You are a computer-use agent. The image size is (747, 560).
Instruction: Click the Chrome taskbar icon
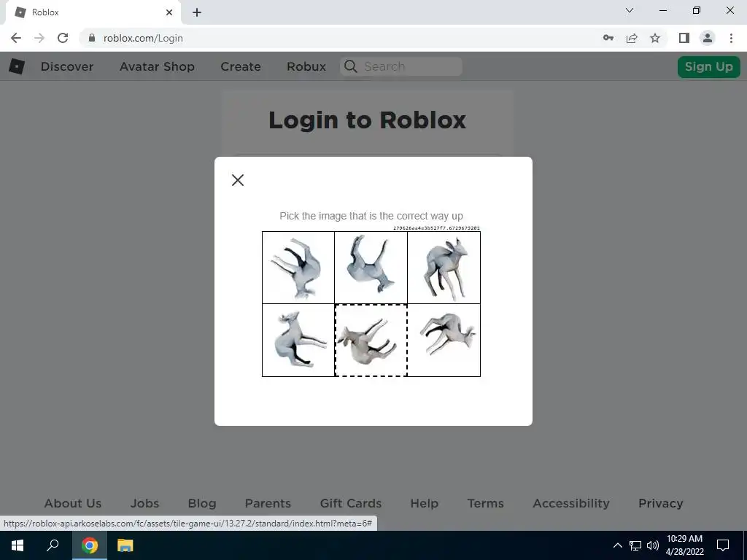(x=90, y=545)
